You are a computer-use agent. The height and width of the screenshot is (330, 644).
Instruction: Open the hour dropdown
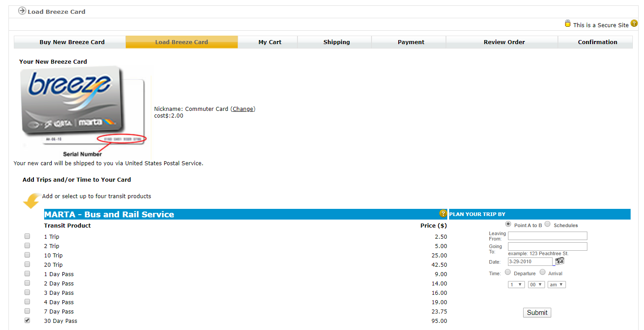[x=516, y=285]
